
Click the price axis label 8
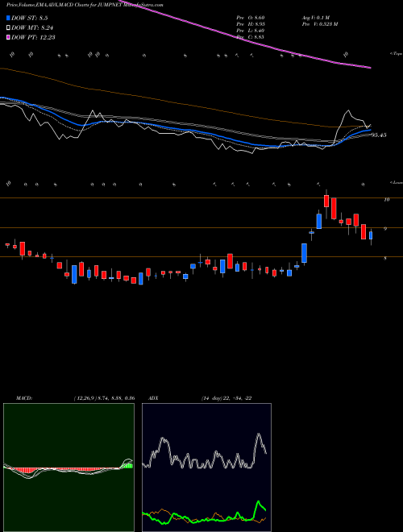click(x=385, y=259)
